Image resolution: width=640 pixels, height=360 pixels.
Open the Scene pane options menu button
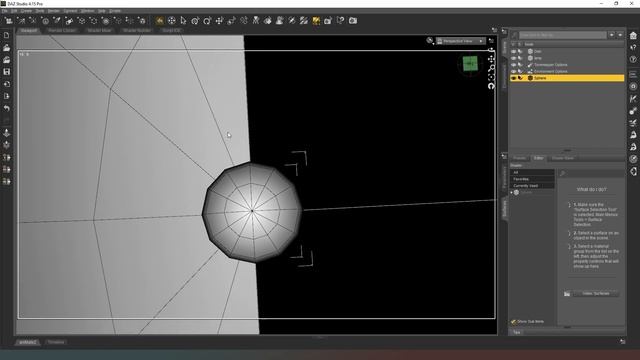tap(504, 31)
